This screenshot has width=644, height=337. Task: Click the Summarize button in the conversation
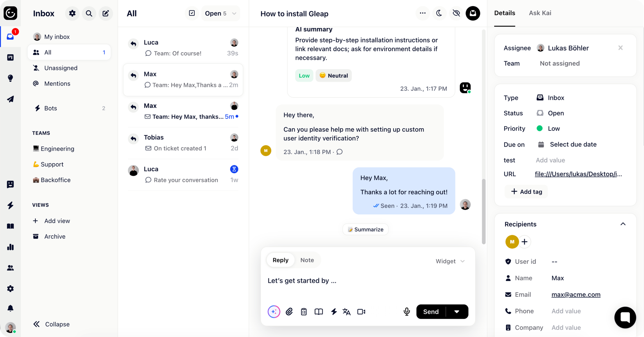[x=365, y=229]
